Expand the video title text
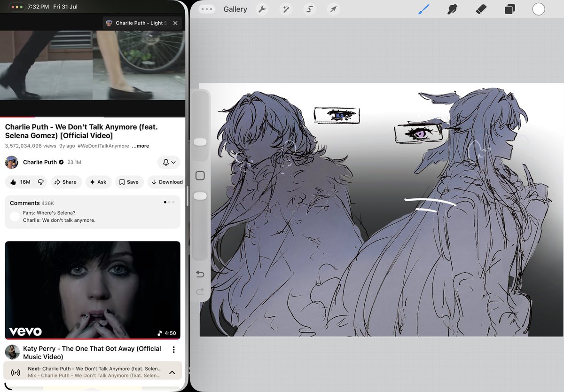564x392 pixels. (x=81, y=131)
